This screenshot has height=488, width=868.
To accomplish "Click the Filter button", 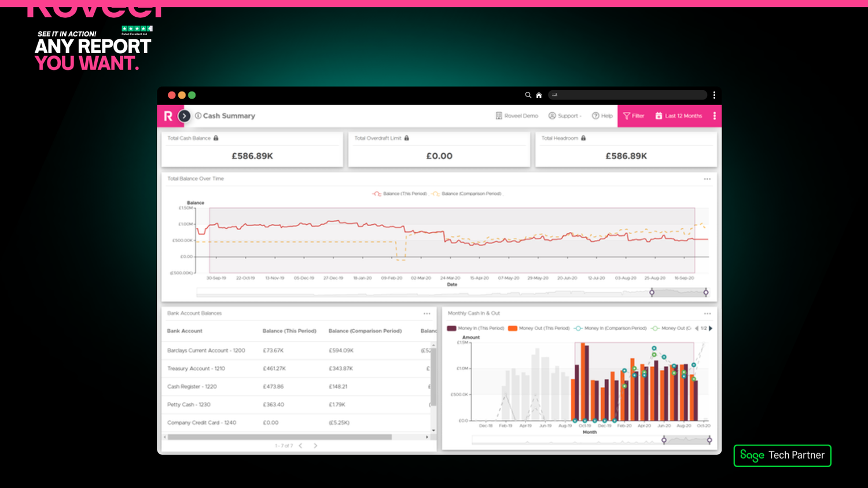I will click(x=634, y=116).
